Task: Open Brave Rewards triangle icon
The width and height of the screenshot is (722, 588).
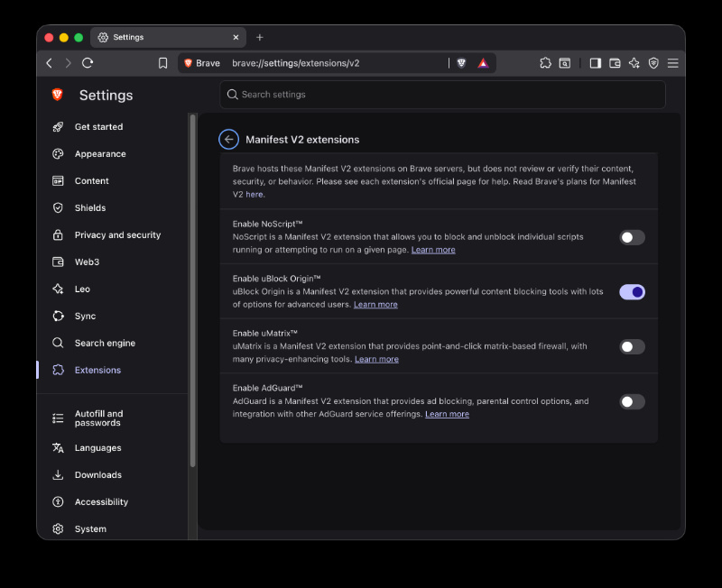Action: click(x=483, y=63)
